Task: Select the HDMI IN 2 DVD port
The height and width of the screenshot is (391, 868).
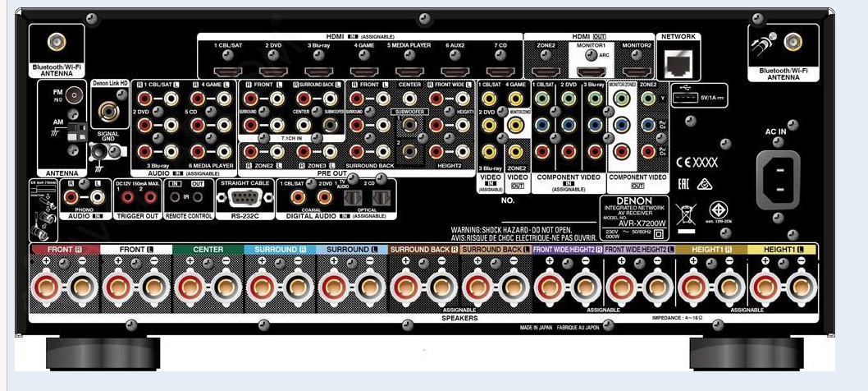Action: [273, 71]
